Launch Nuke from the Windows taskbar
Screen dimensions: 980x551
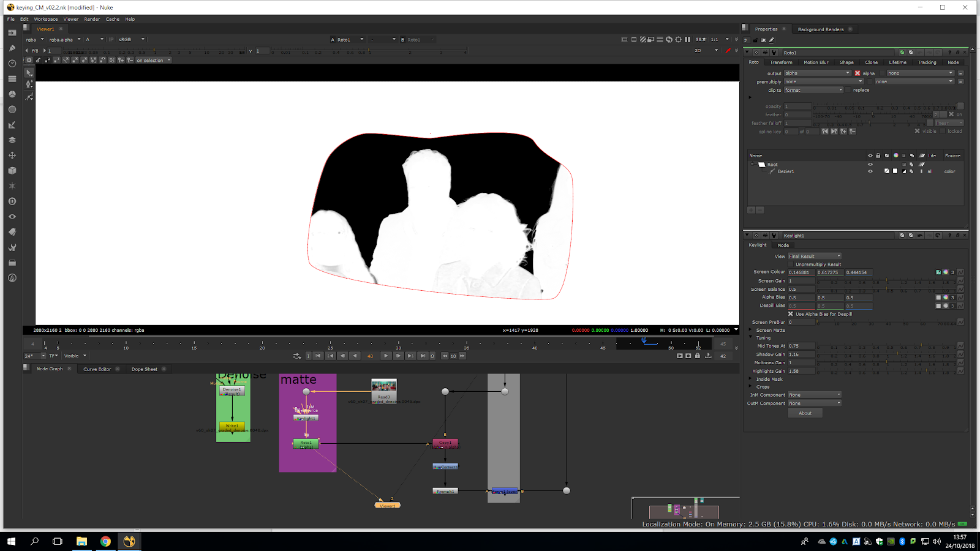pyautogui.click(x=129, y=541)
